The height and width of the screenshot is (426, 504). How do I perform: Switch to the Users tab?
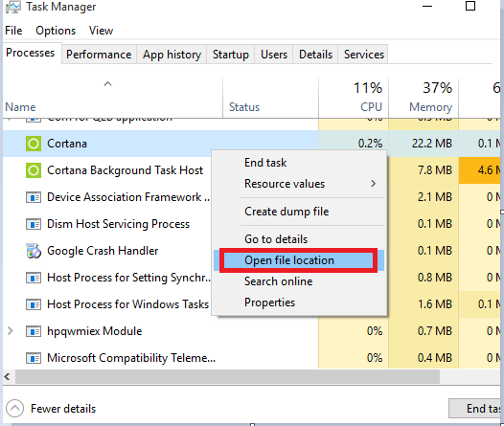(x=274, y=55)
